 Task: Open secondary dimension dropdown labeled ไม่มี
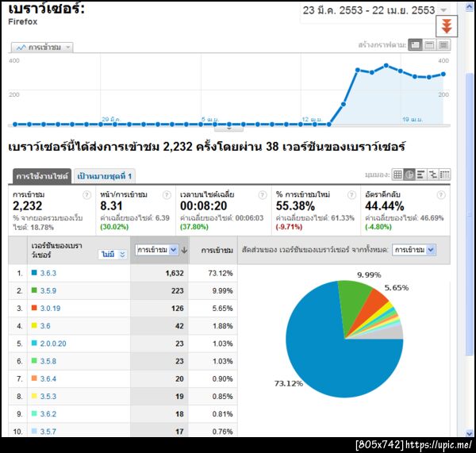click(x=113, y=254)
